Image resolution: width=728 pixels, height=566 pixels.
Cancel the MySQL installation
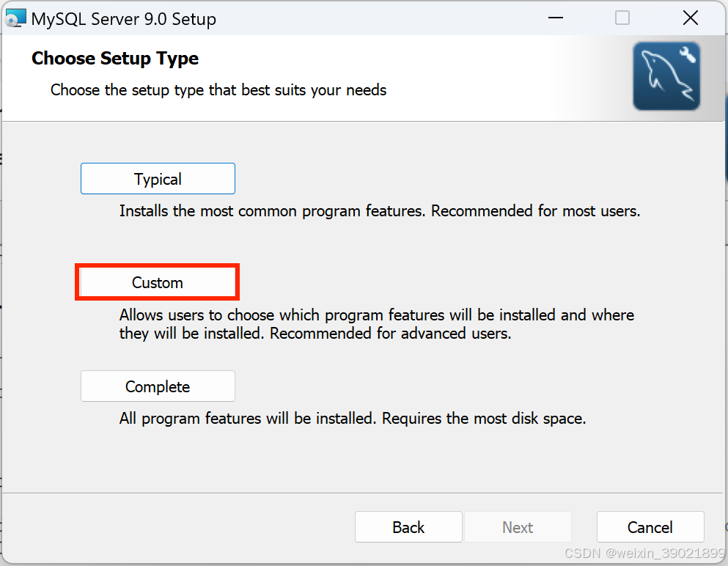pyautogui.click(x=650, y=526)
